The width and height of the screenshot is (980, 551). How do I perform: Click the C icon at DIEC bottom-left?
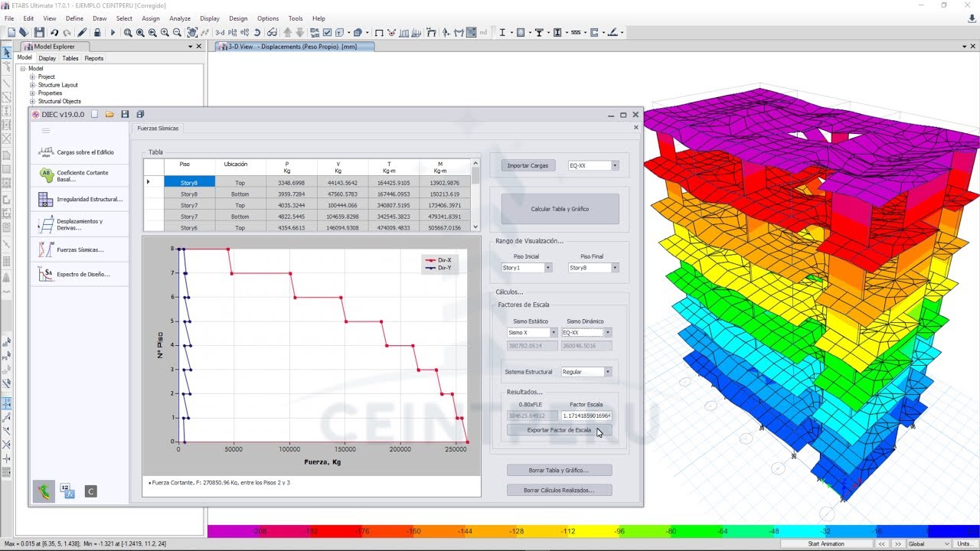(90, 491)
